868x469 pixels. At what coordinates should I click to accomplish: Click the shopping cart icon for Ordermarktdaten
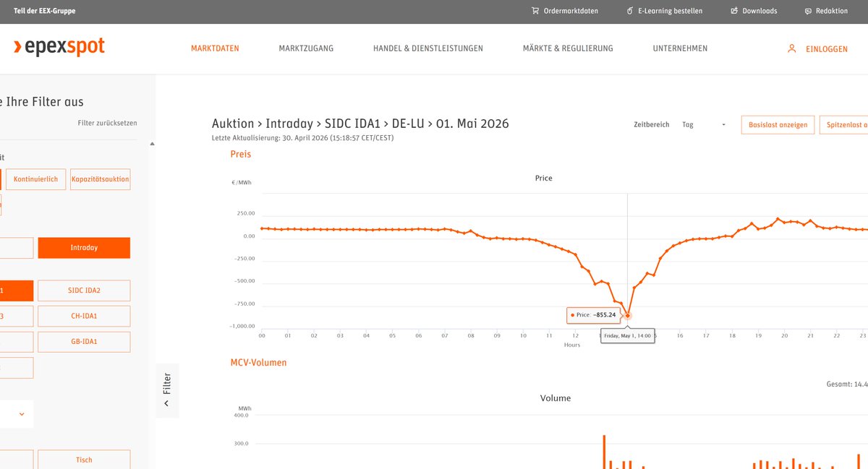coord(535,11)
